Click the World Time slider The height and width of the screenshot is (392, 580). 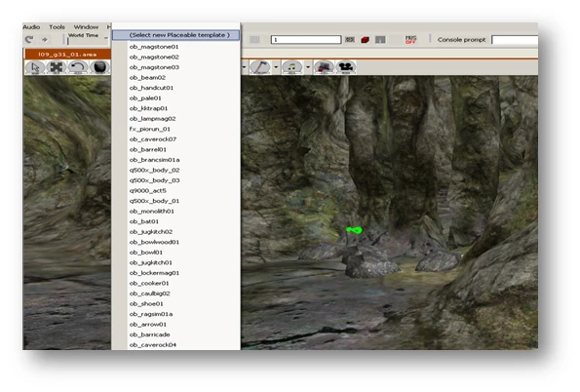[x=87, y=41]
